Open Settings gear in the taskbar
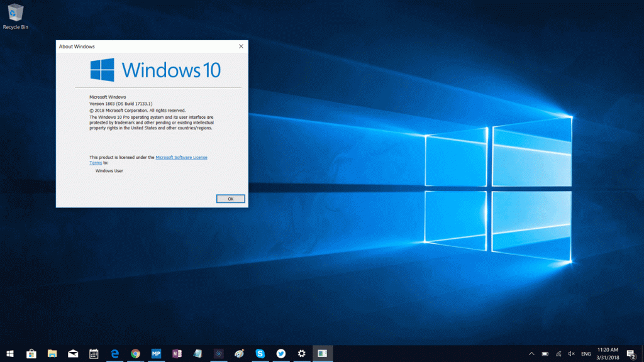 (302, 353)
